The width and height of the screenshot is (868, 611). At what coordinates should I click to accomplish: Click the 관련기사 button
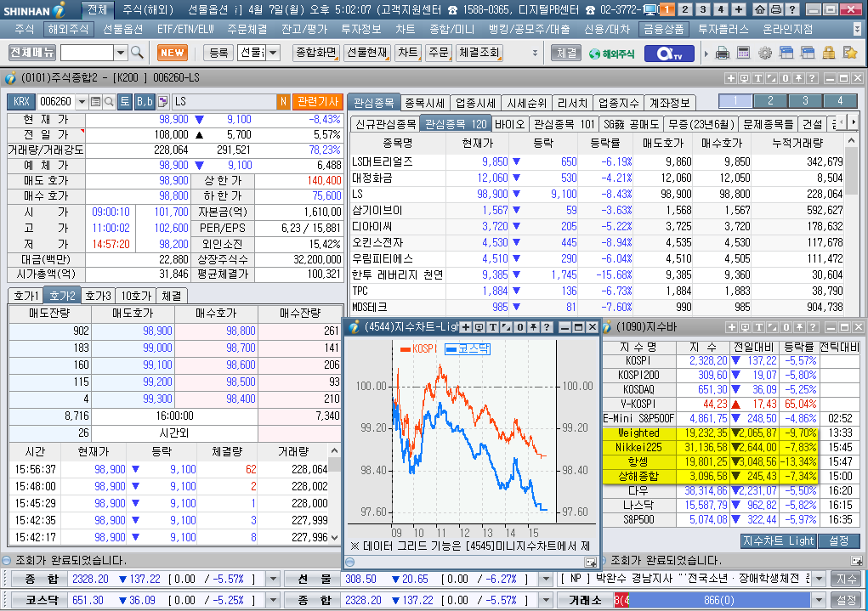point(318,102)
